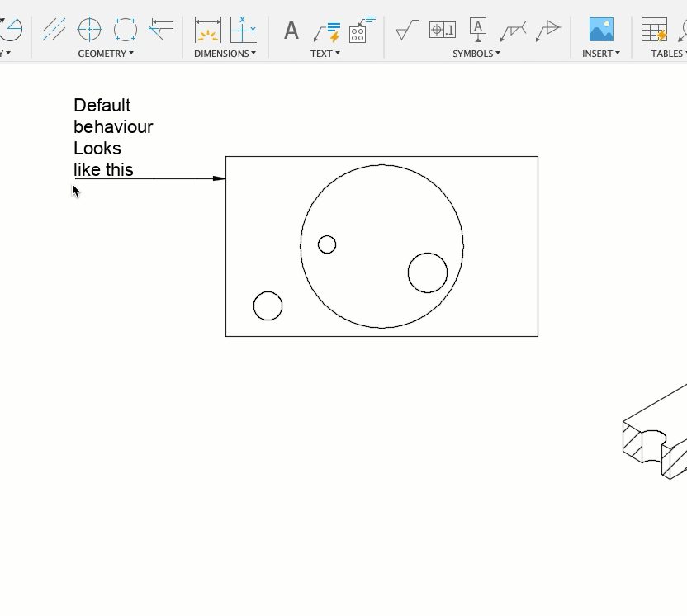Image resolution: width=687 pixels, height=616 pixels.
Task: Expand the TEXT dropdown menu
Action: (x=325, y=54)
